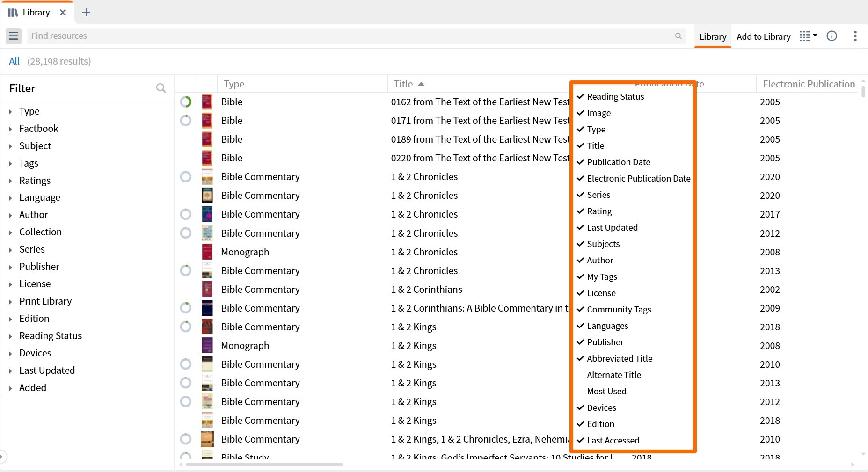Click cover thumbnail of Monograph 1 & 2 Kings
The height and width of the screenshot is (472, 868).
pyautogui.click(x=207, y=345)
